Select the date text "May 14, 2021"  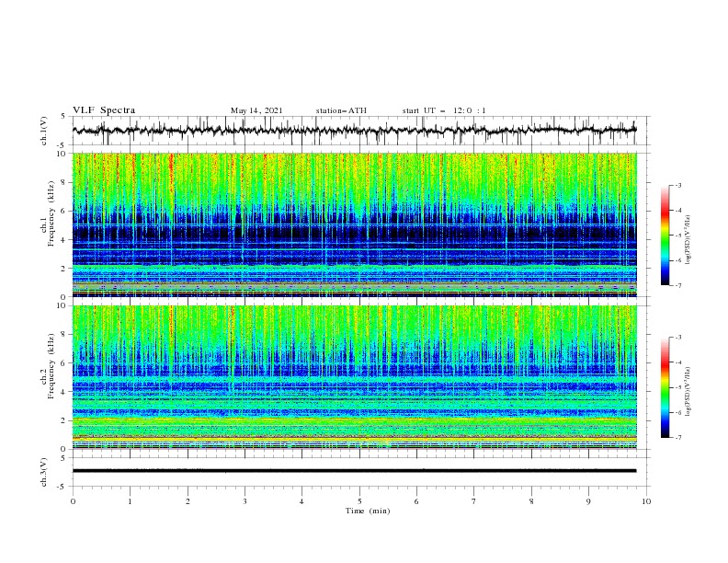256,110
